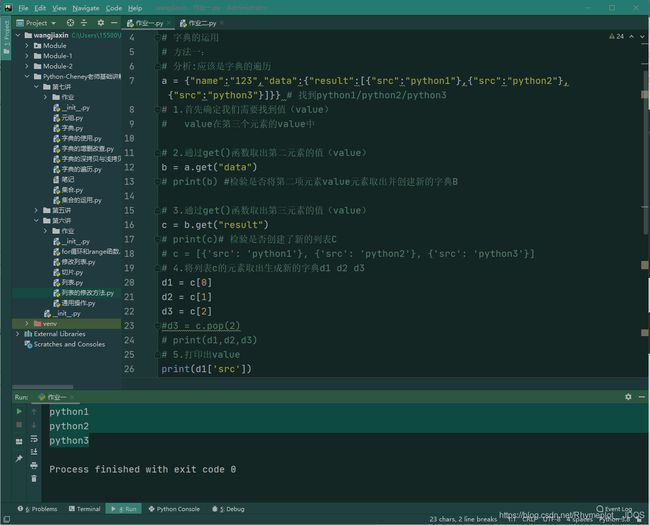Open the Code menu
This screenshot has width=650, height=525.
(114, 8)
